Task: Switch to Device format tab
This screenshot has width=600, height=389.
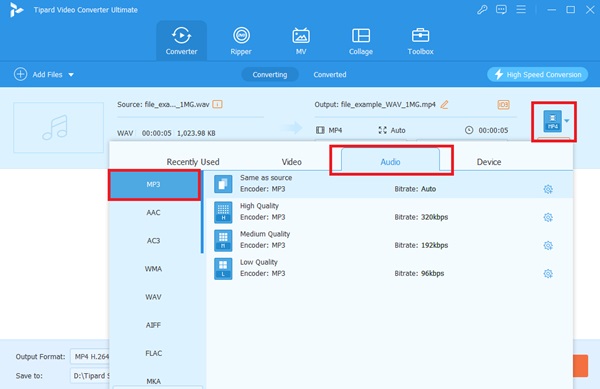Action: click(489, 162)
